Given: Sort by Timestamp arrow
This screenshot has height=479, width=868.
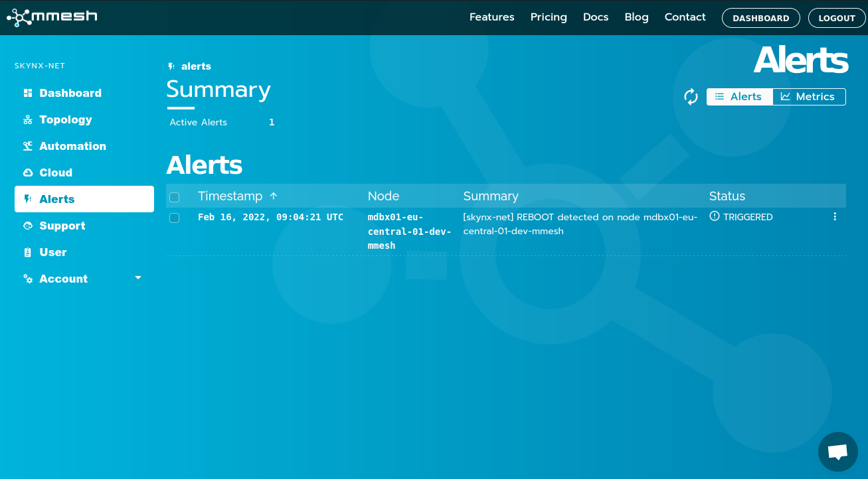Looking at the screenshot, I should pyautogui.click(x=273, y=196).
